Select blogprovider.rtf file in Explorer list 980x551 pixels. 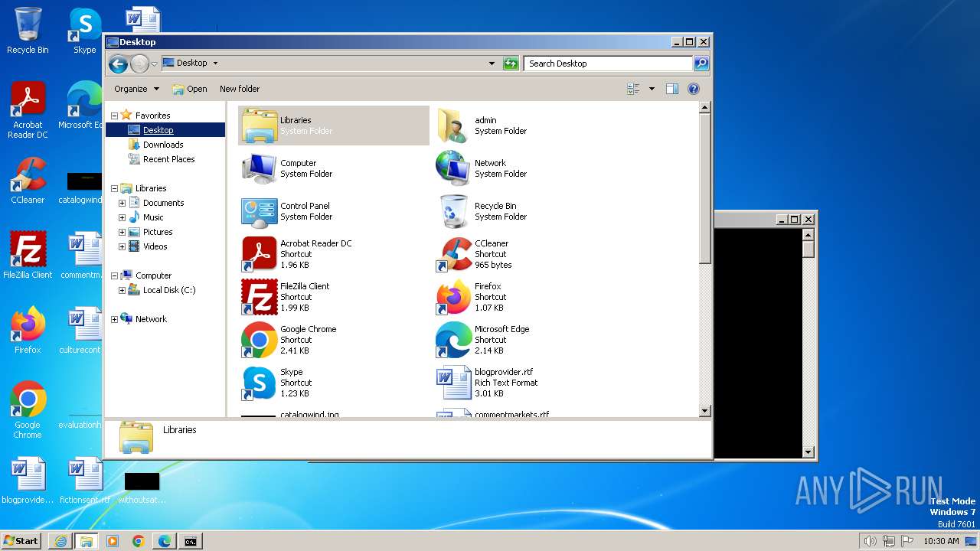(x=453, y=383)
